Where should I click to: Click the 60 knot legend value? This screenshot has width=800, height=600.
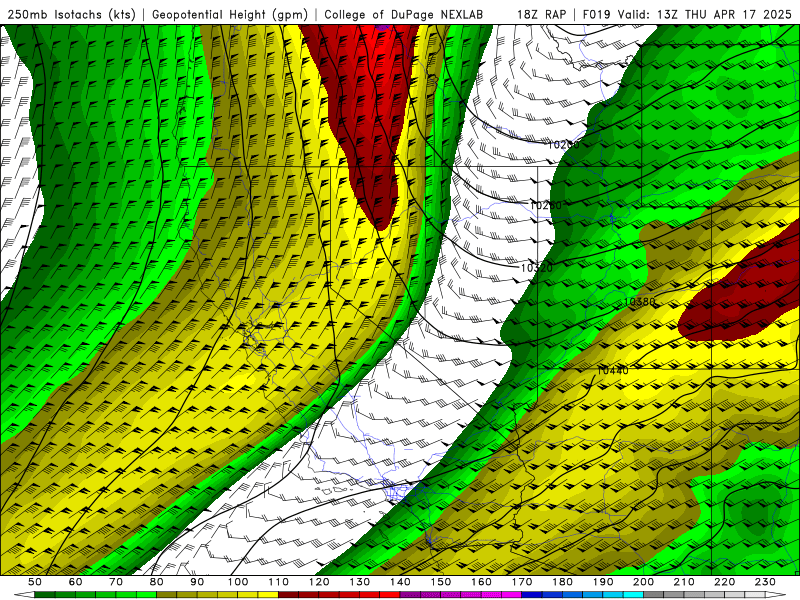click(x=75, y=582)
